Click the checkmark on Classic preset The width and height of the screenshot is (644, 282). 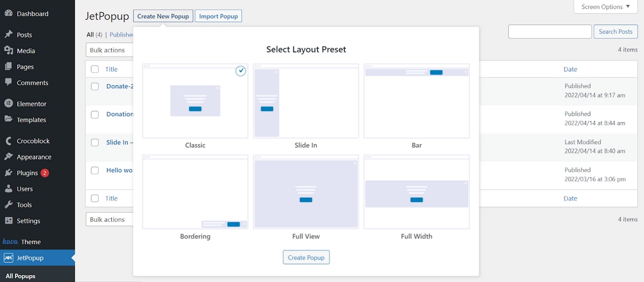point(240,71)
